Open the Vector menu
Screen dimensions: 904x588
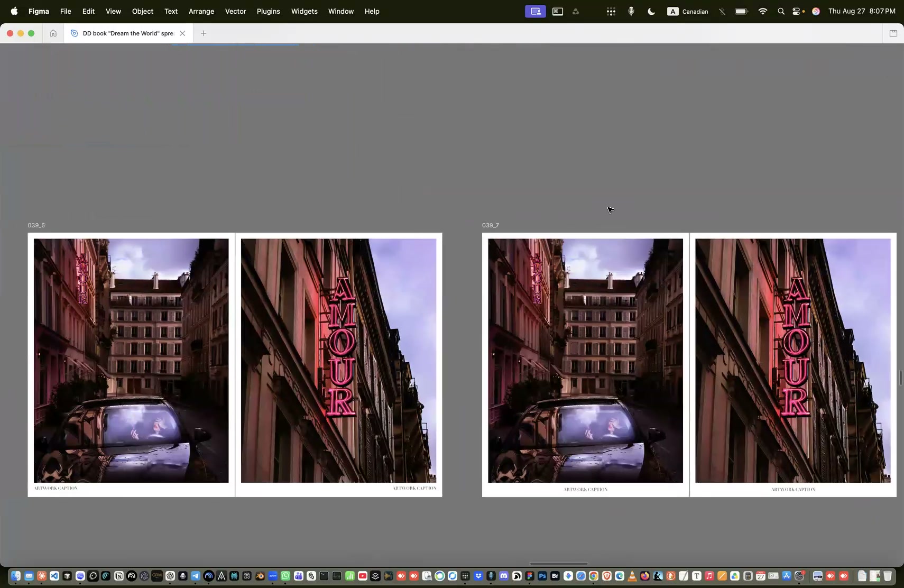[236, 11]
